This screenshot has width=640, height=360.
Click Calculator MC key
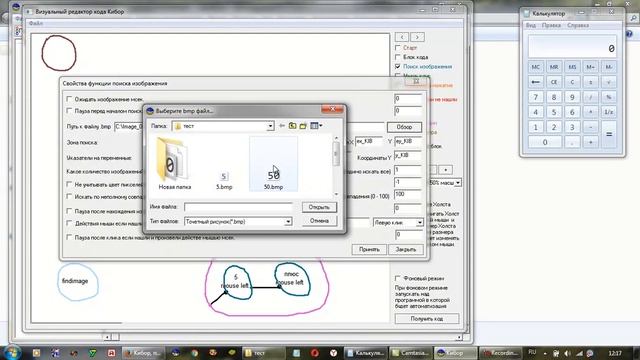pyautogui.click(x=536, y=67)
